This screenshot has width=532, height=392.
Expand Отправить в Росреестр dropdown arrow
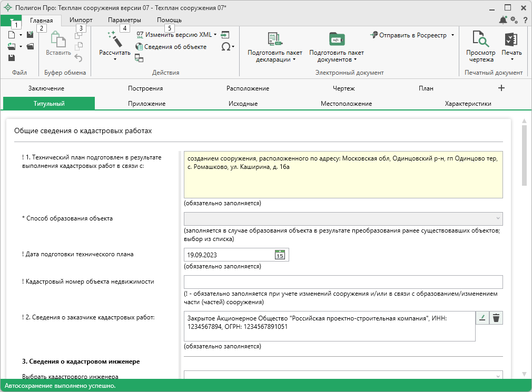point(452,35)
